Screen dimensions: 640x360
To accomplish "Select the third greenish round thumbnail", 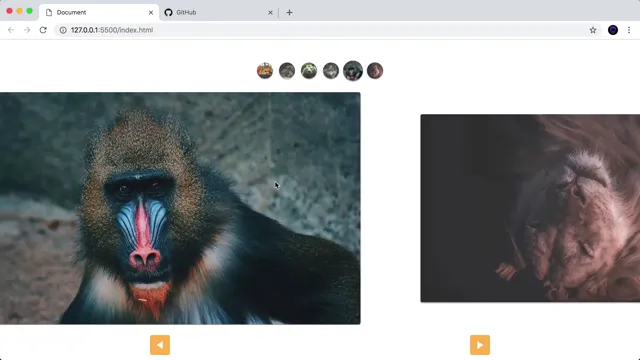I will [x=309, y=71].
